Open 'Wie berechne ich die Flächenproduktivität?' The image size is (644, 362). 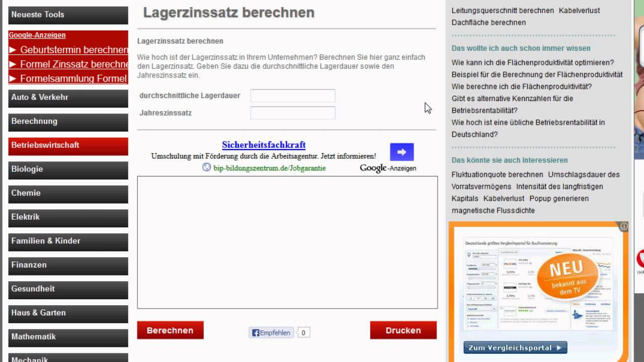[521, 86]
